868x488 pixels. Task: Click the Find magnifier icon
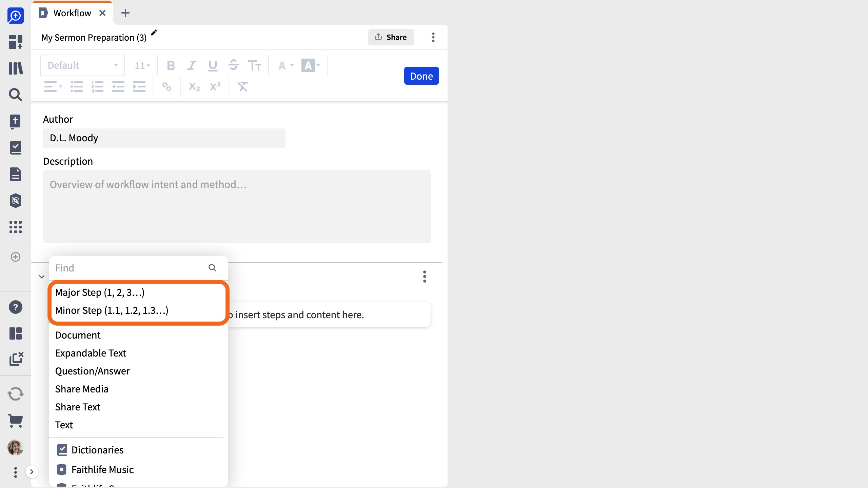pyautogui.click(x=212, y=268)
